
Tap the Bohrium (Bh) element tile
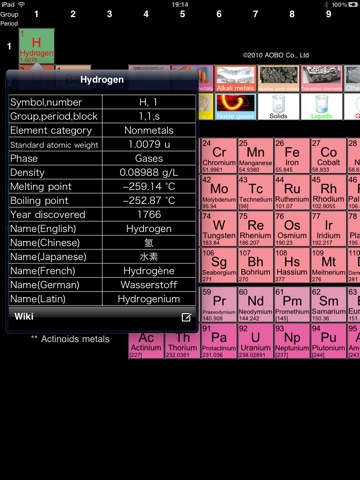click(255, 265)
